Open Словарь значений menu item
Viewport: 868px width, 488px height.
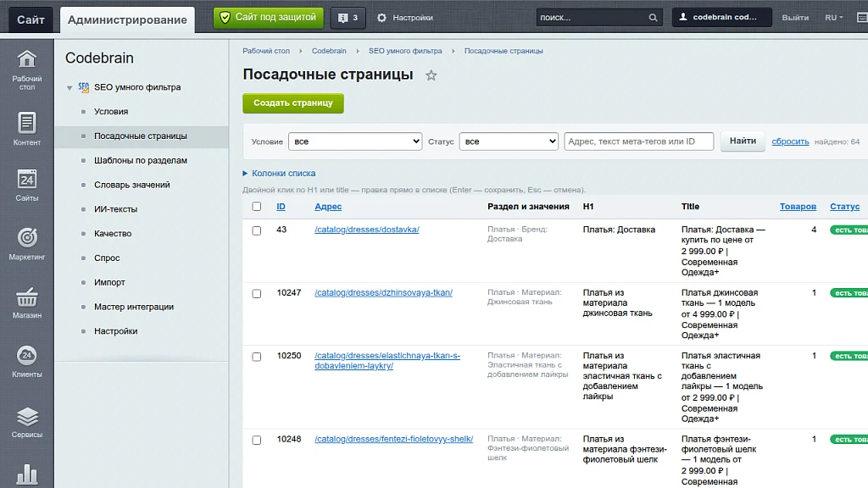coord(131,184)
